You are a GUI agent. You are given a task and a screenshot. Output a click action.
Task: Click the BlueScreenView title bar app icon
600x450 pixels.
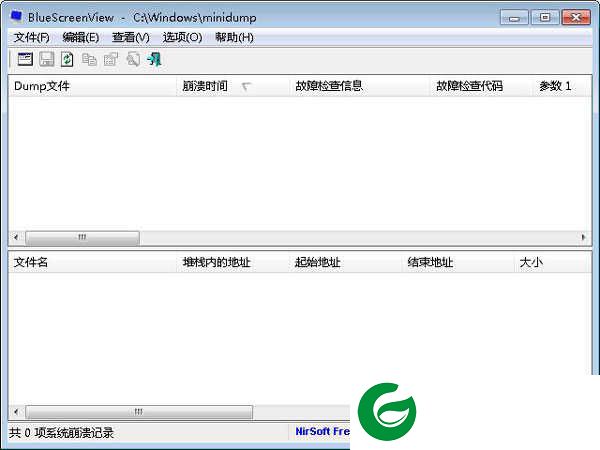tap(16, 17)
